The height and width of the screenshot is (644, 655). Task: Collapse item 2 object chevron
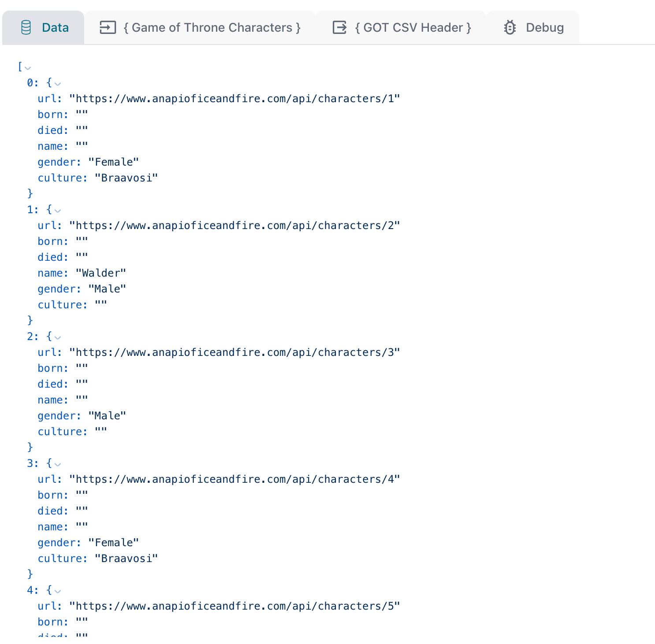click(58, 337)
